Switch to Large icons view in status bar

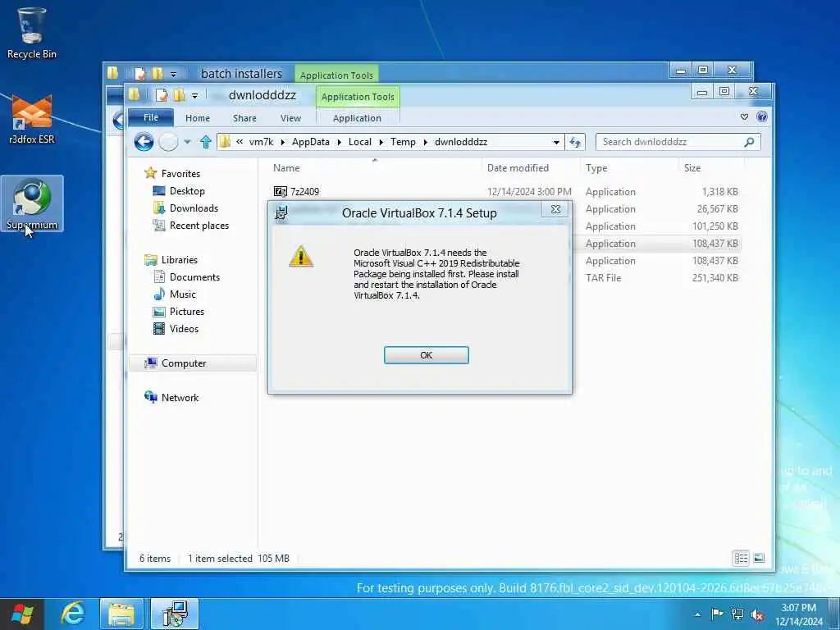[x=759, y=558]
